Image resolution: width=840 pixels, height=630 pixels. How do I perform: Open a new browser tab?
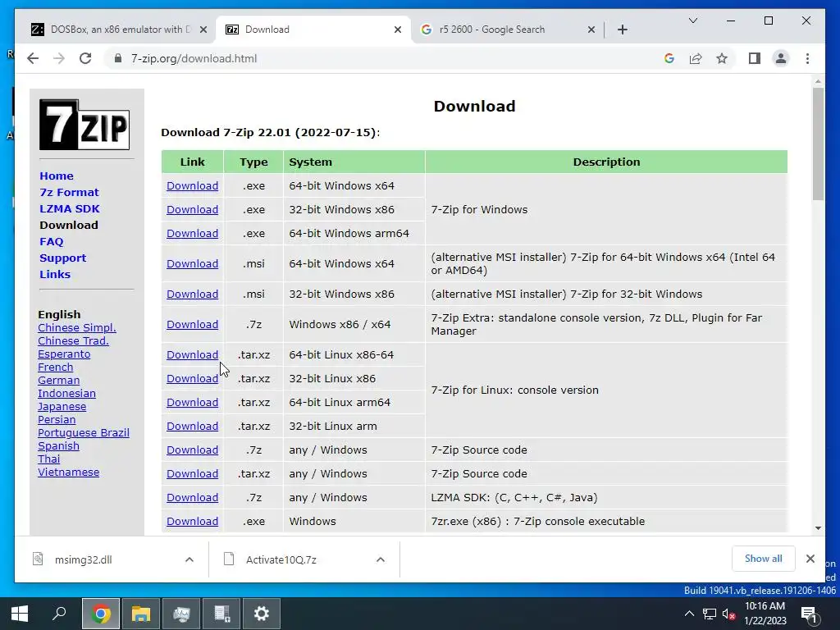[x=622, y=30]
